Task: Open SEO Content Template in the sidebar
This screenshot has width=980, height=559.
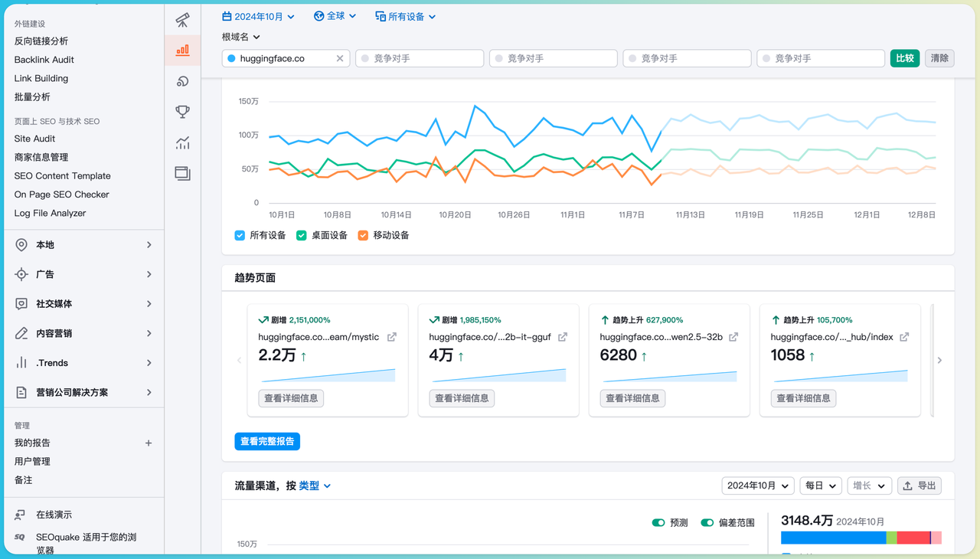Action: [x=63, y=176]
